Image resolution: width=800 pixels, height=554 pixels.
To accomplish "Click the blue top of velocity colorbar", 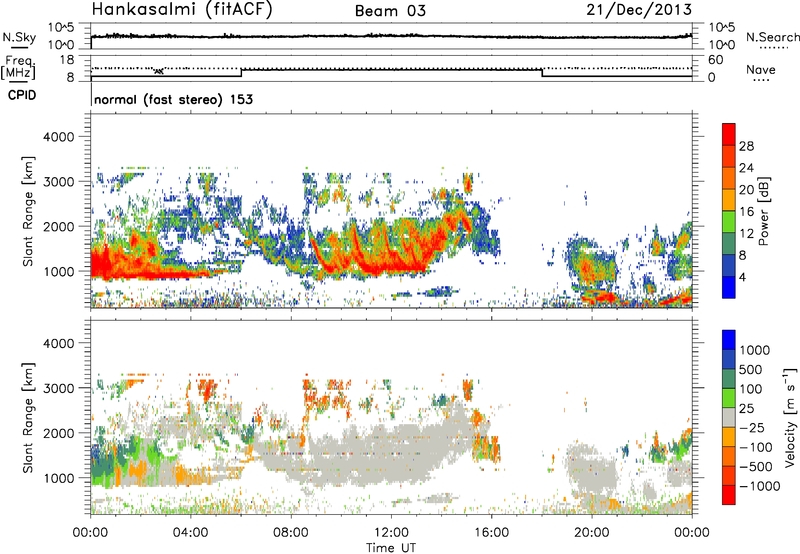I will pyautogui.click(x=729, y=340).
